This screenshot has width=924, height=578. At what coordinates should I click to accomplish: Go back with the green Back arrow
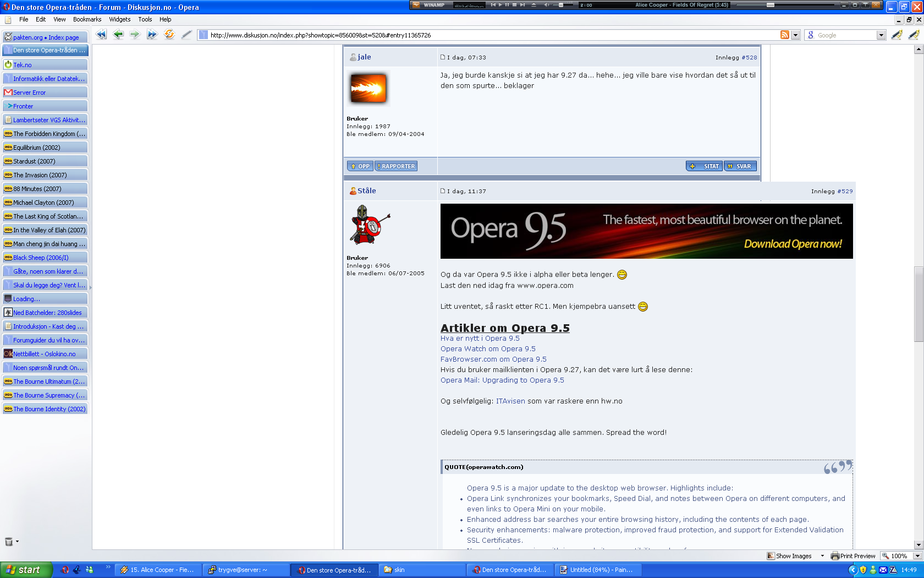[x=118, y=35]
